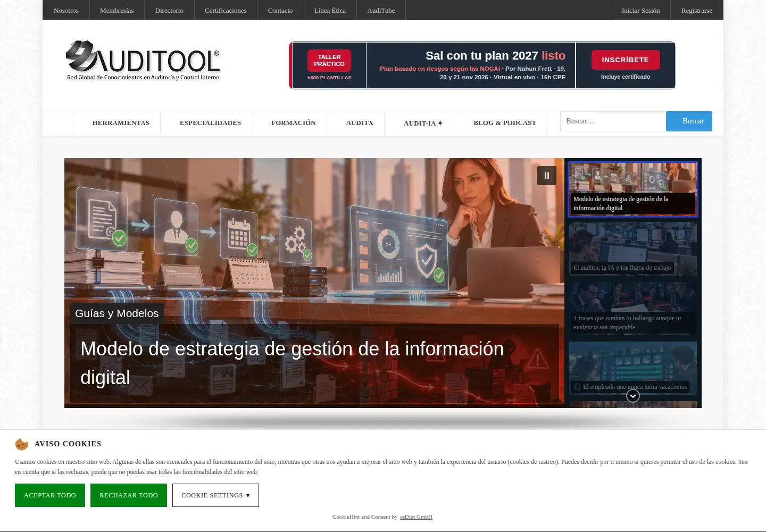The width and height of the screenshot is (766, 532).
Task: Open the Especialidades navigation tab
Action: pos(210,123)
